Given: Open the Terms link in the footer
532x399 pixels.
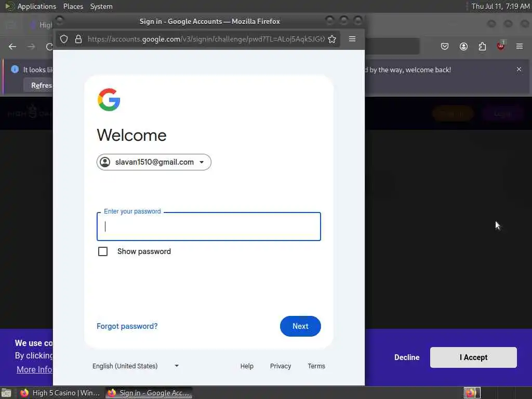Looking at the screenshot, I should [316, 366].
